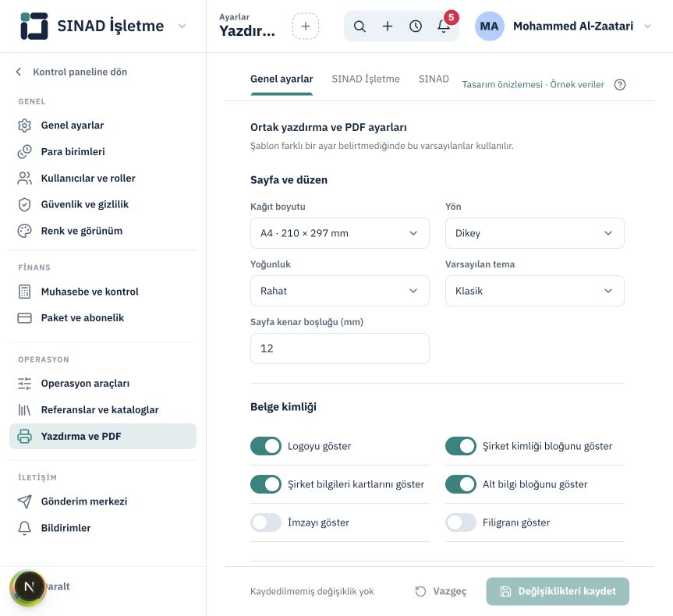Turn on Filigranı göster toggle

[x=461, y=522]
